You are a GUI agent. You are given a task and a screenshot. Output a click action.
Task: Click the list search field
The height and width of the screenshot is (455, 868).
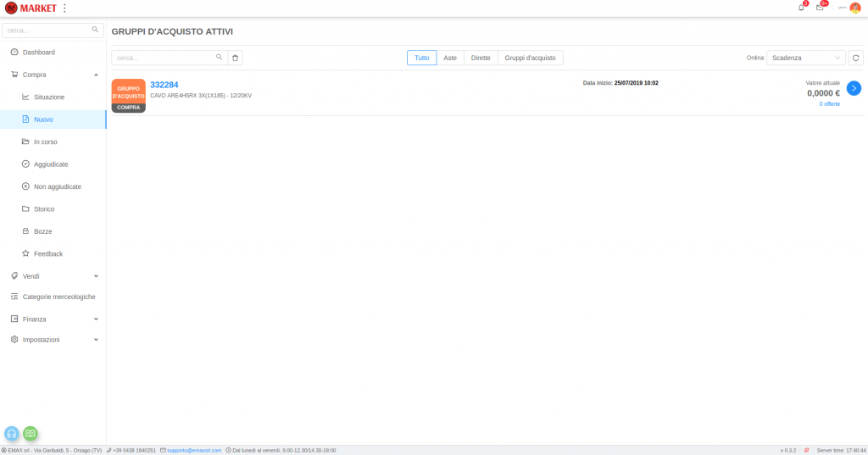coord(164,58)
